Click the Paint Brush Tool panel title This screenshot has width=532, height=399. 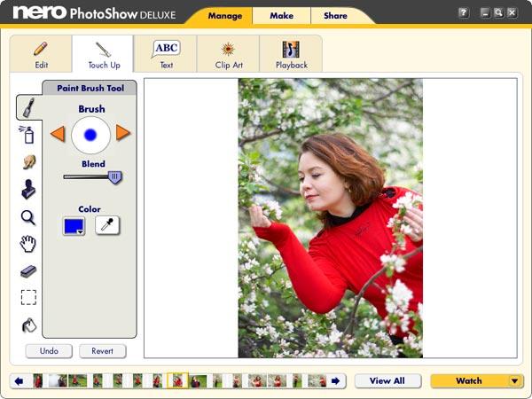90,88
